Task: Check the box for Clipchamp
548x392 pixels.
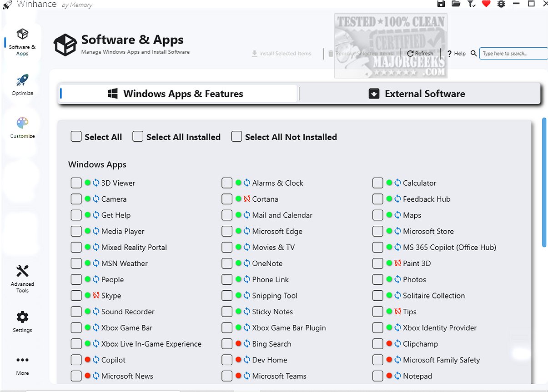Action: click(x=377, y=344)
